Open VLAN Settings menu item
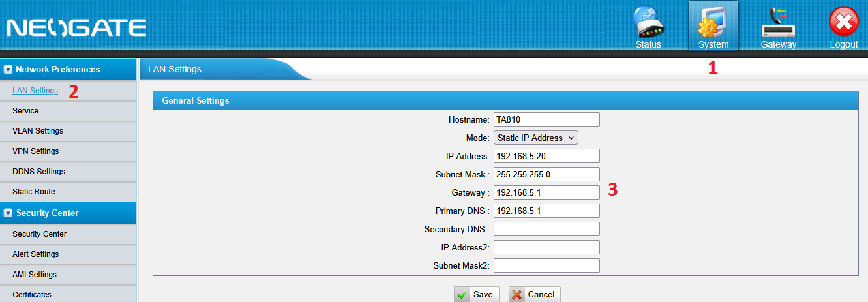Screen dimensions: 868x302 click(38, 131)
